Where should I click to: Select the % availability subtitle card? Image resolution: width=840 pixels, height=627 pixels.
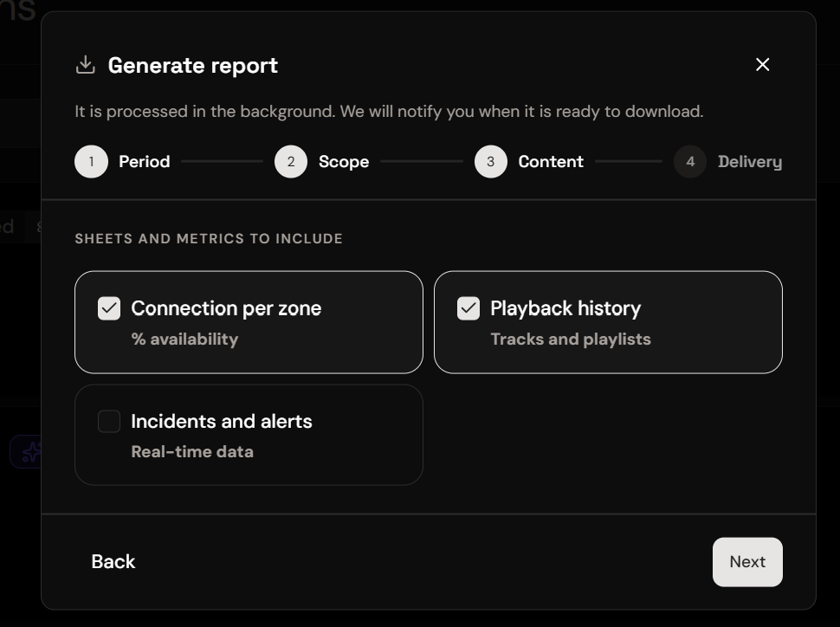(x=249, y=322)
